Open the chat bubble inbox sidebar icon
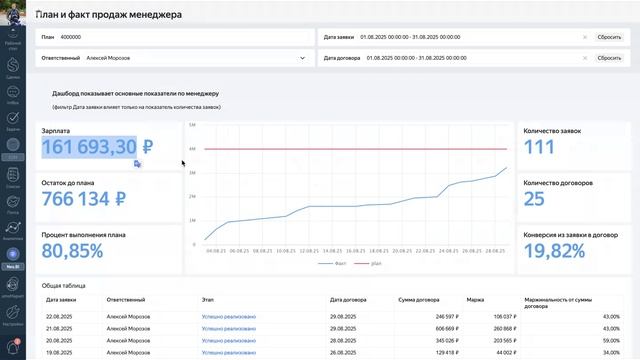Viewport: 640px width, 360px height. coord(13,95)
